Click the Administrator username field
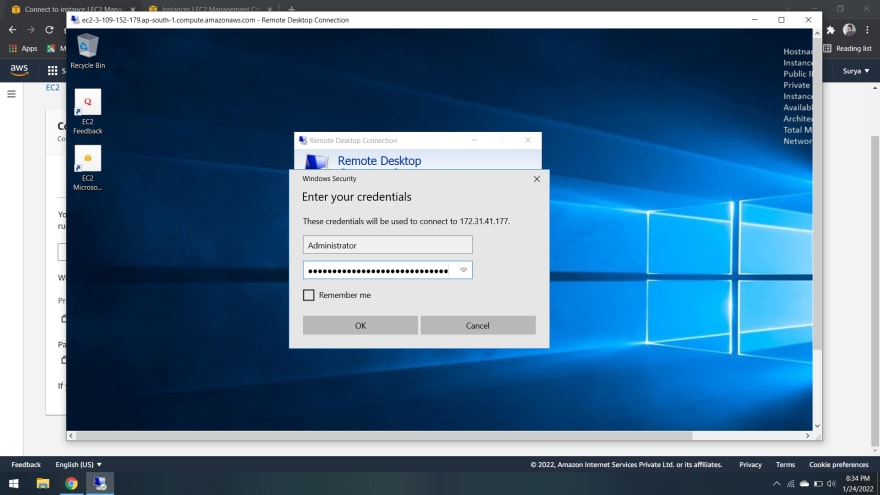Viewport: 880px width, 495px height. (387, 245)
